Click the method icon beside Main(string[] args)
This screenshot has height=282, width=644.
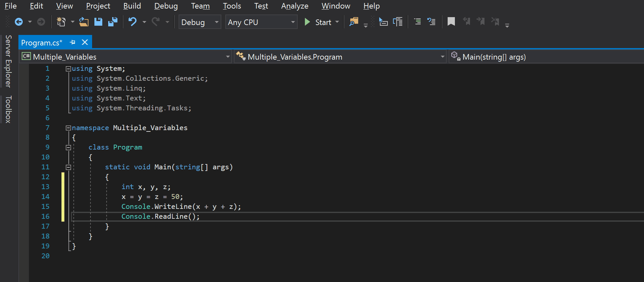[456, 56]
